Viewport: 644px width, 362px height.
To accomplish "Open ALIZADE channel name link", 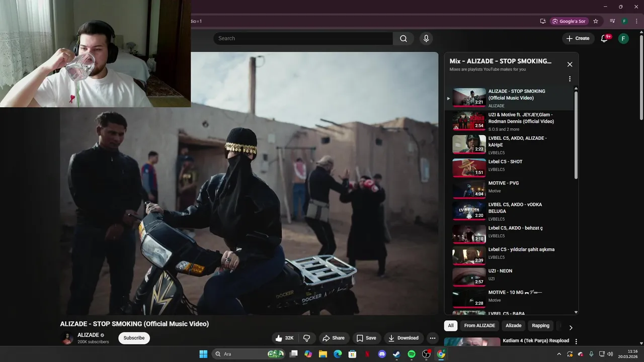I will (x=88, y=335).
